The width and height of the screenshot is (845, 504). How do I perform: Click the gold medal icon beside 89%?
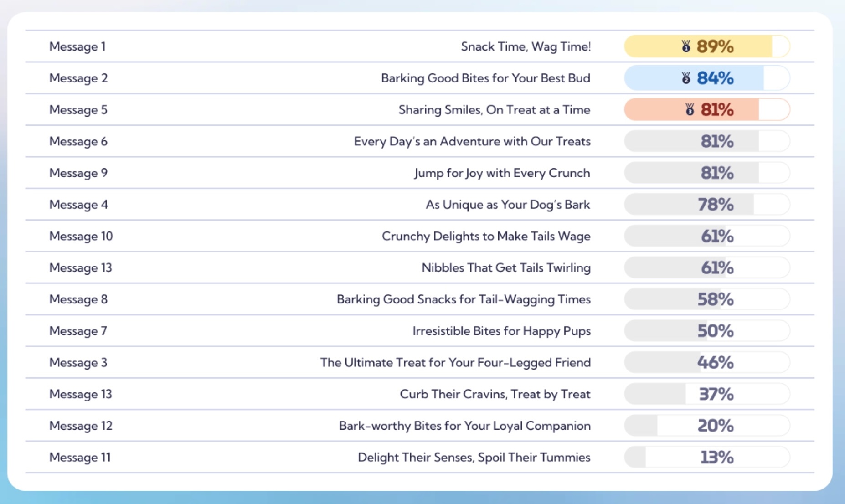coord(685,46)
